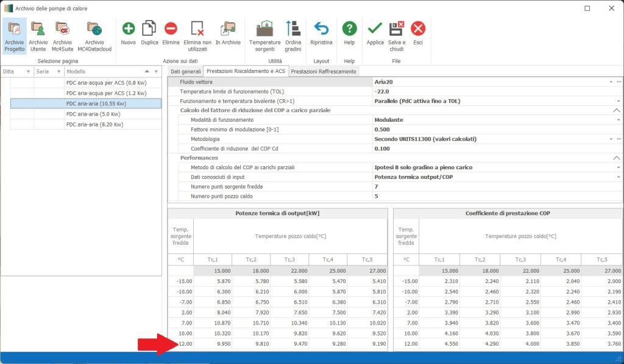Image resolution: width=624 pixels, height=364 pixels.
Task: Collapse the Performances section
Action: [x=617, y=158]
